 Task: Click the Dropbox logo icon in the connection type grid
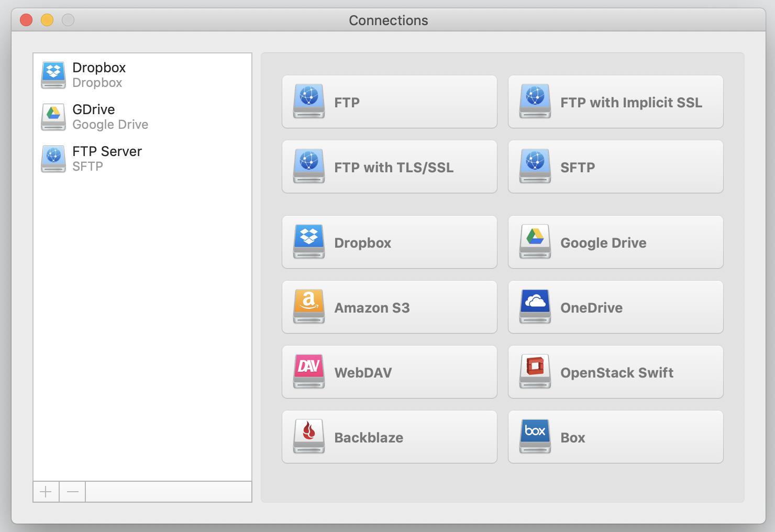click(309, 242)
